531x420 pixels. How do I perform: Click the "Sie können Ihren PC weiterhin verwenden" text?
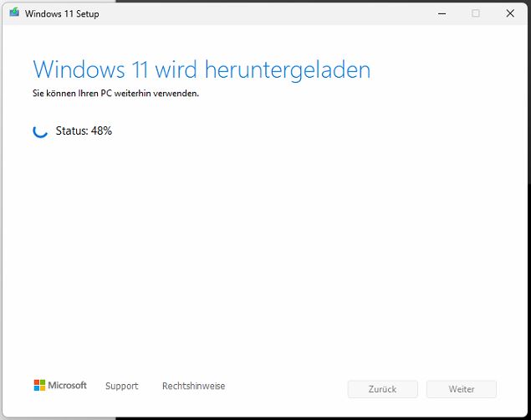coord(115,94)
